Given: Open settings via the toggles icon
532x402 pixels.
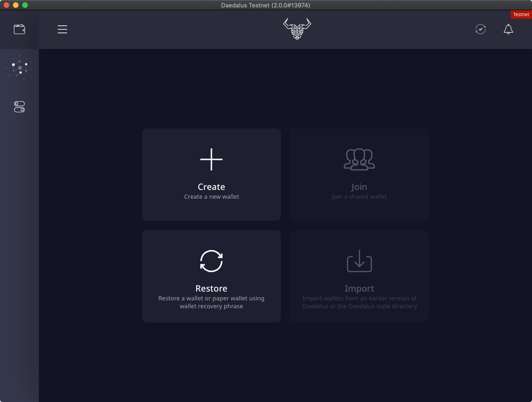Looking at the screenshot, I should (19, 107).
